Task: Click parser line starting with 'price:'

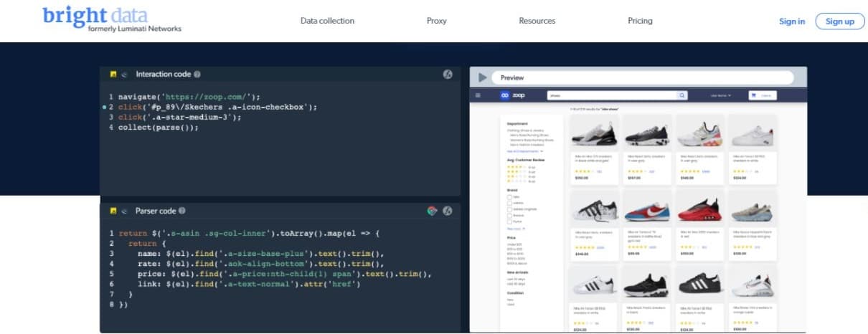Action: point(283,274)
